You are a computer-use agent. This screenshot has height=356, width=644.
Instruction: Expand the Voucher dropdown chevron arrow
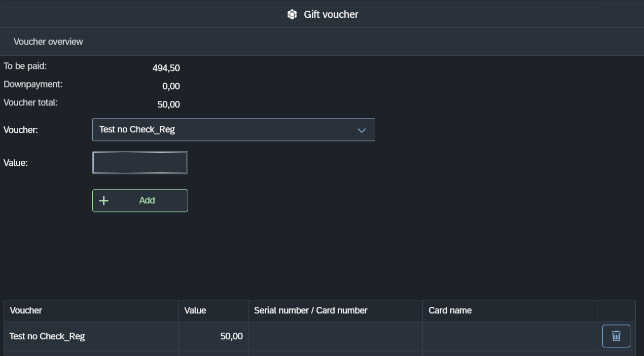pos(362,130)
